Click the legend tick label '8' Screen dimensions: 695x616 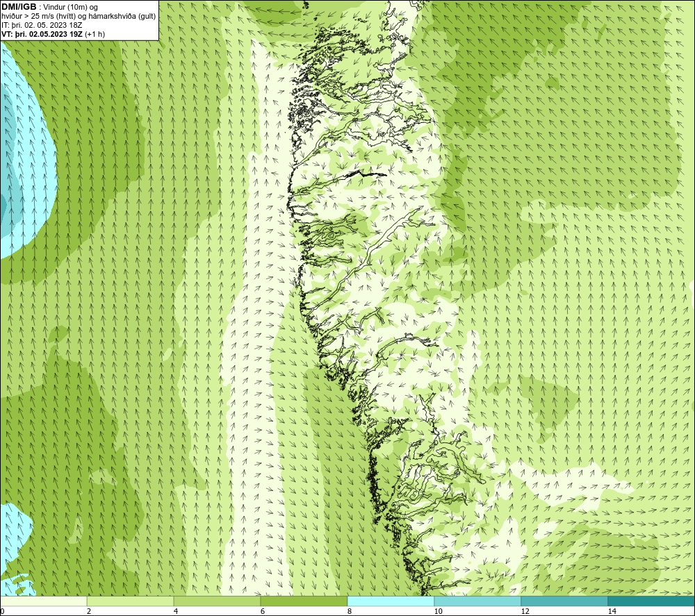(350, 612)
